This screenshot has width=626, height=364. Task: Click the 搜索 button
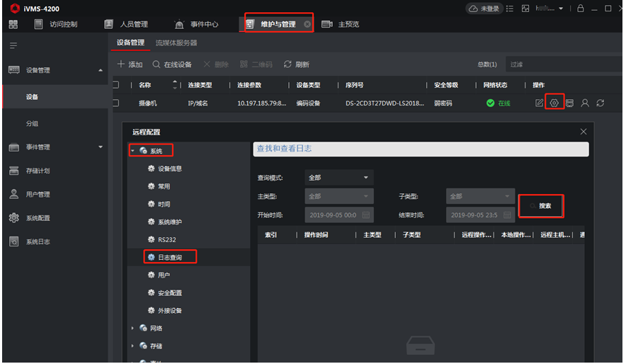pyautogui.click(x=541, y=206)
